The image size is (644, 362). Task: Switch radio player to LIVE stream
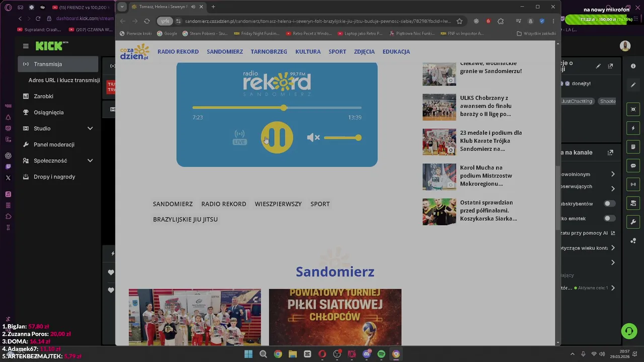pyautogui.click(x=239, y=137)
